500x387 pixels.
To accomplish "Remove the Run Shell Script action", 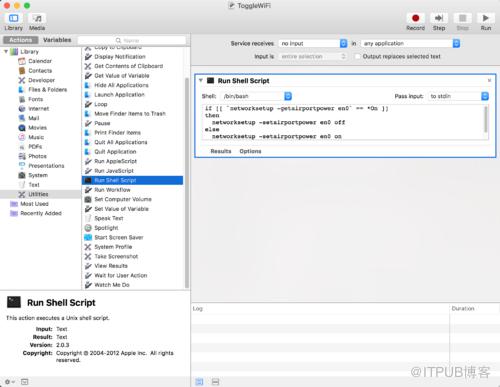I will coord(489,80).
